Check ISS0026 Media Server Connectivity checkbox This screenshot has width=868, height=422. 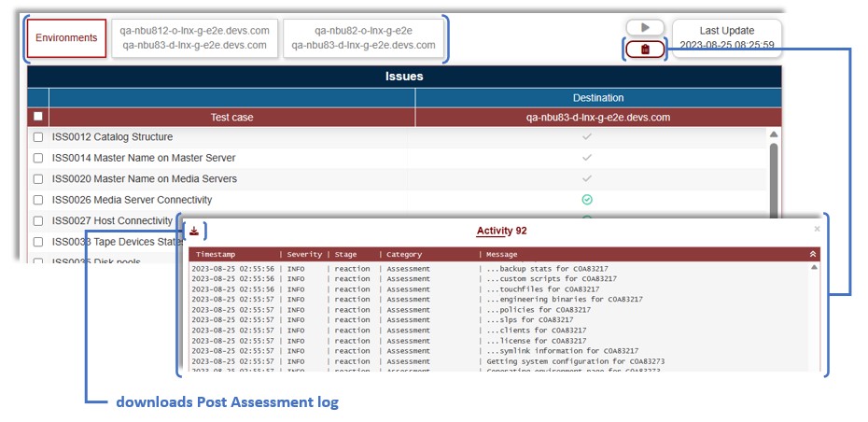(x=38, y=200)
